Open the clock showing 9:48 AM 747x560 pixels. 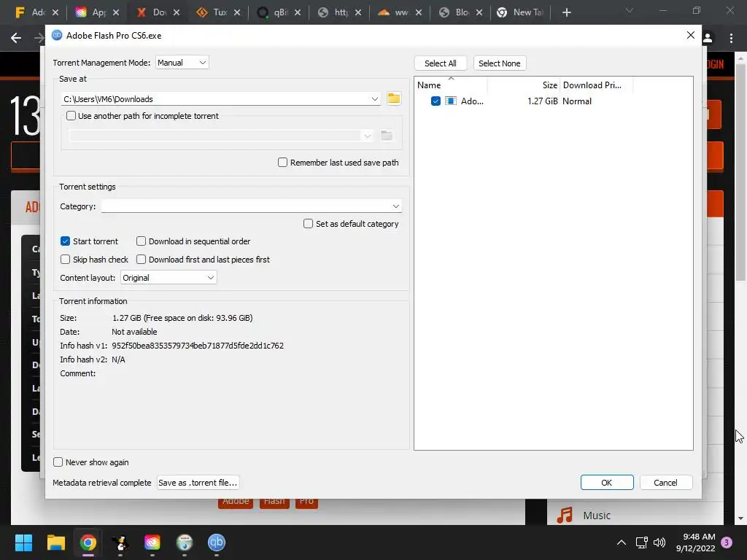coord(695,542)
